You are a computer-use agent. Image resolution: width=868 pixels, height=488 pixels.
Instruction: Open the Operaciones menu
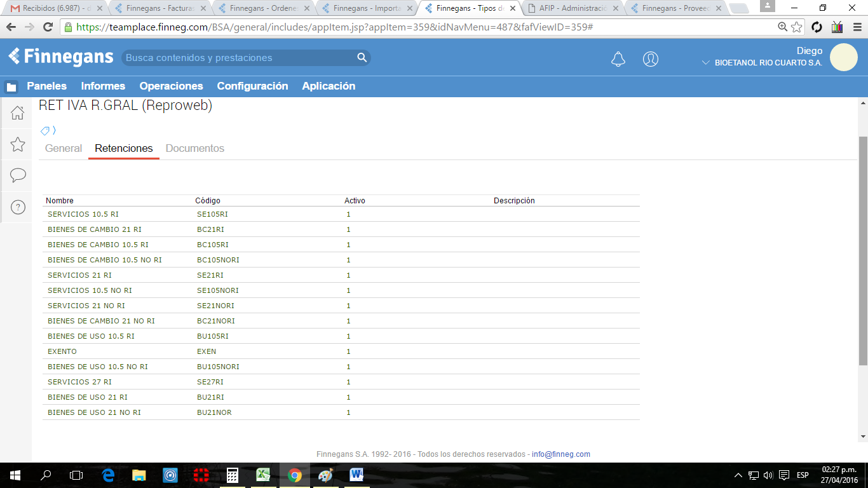tap(171, 86)
